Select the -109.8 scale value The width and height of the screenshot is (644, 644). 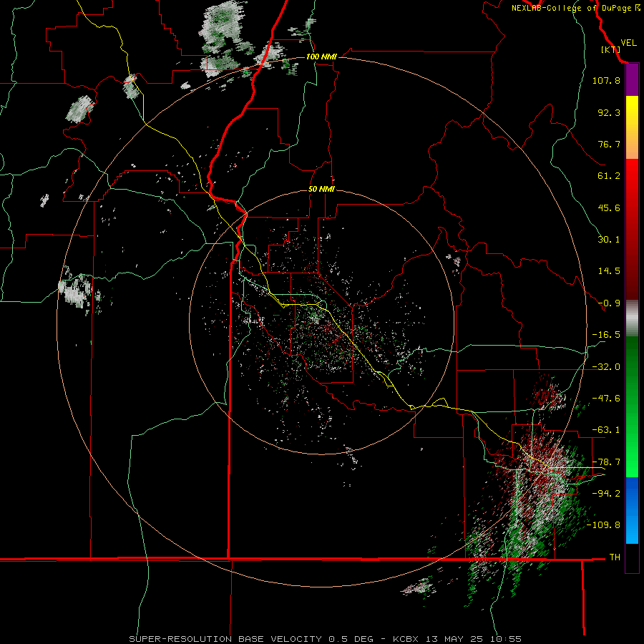[x=603, y=525]
